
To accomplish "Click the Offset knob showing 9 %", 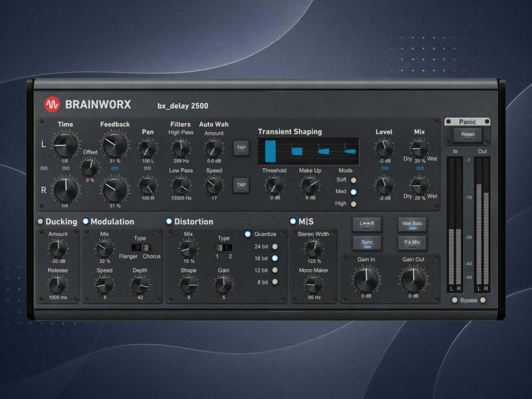I will (x=90, y=168).
